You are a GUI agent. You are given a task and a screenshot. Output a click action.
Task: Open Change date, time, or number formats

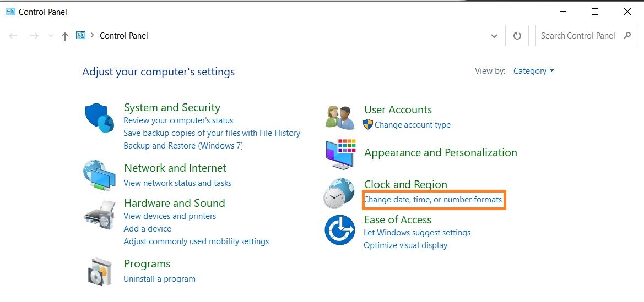coord(433,200)
